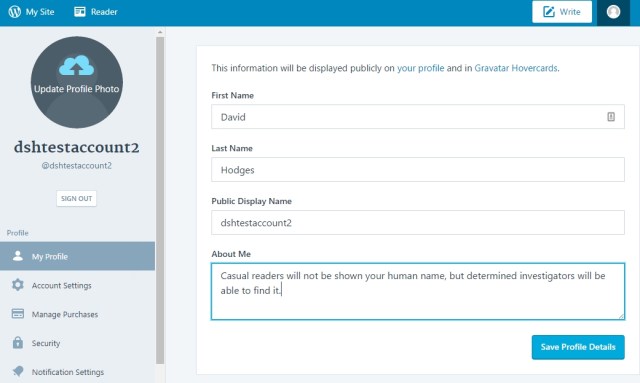640x383 pixels.
Task: Click the WordPress logo icon
Action: [15, 12]
